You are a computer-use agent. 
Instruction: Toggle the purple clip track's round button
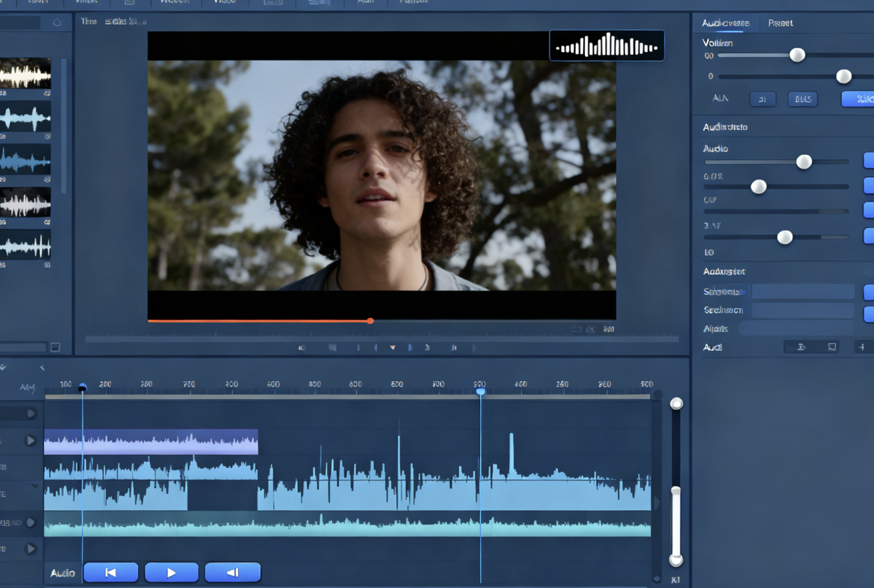[30, 440]
